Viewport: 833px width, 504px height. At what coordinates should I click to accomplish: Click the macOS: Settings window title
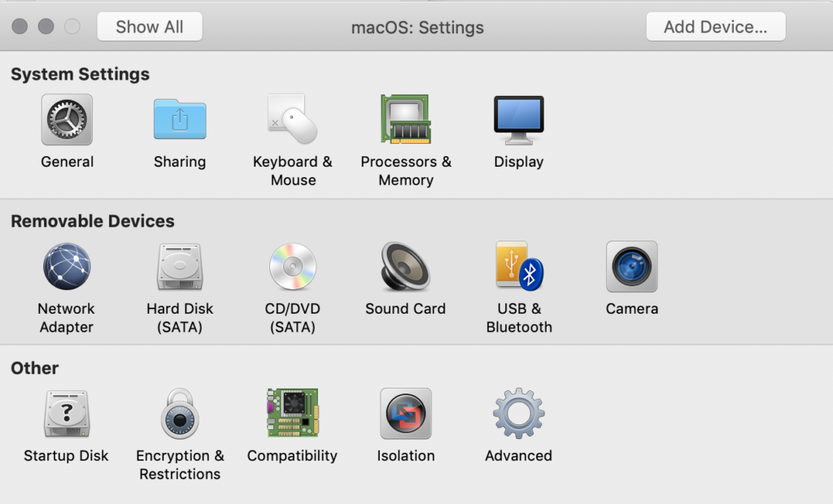417,28
